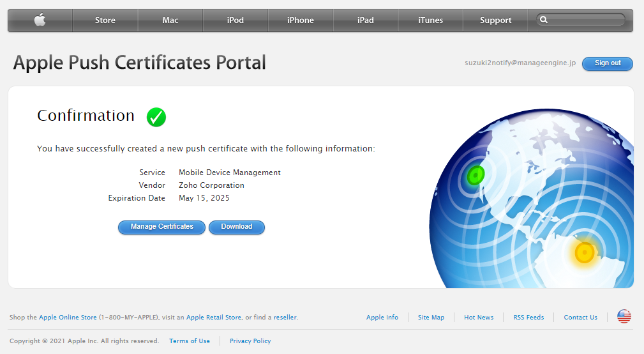This screenshot has width=644, height=354.
Task: Follow the Terms of Use link
Action: pyautogui.click(x=190, y=341)
